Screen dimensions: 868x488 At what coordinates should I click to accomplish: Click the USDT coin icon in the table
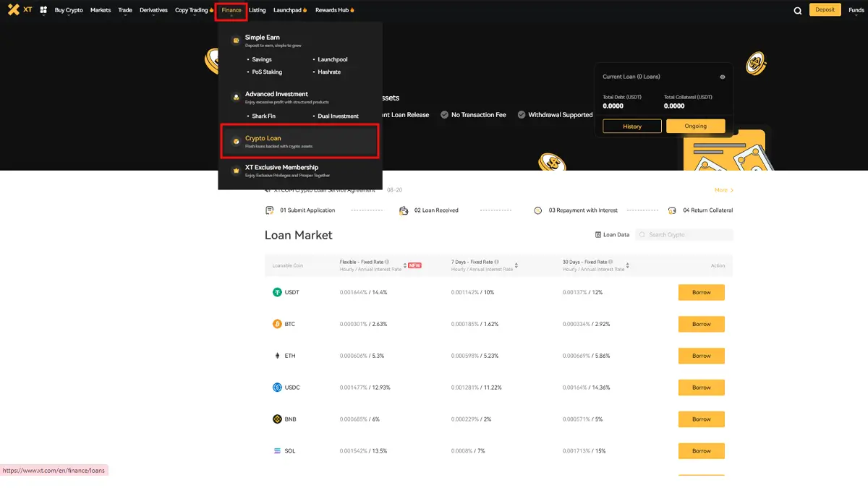(x=277, y=293)
